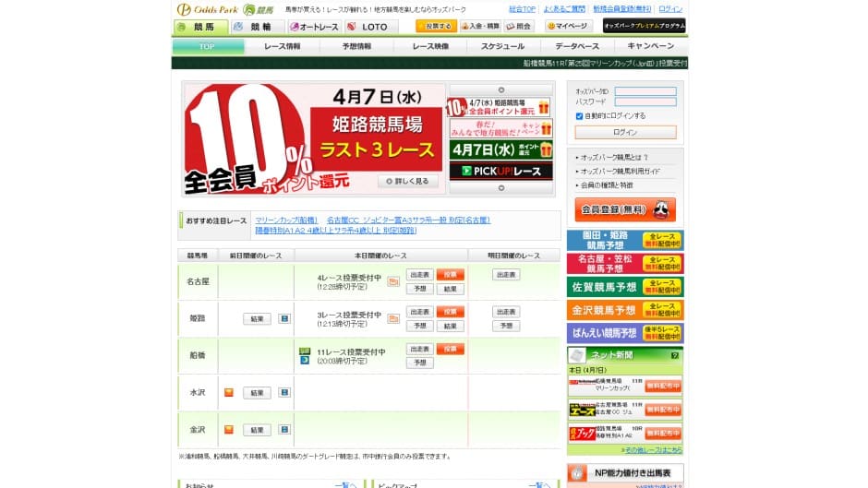
Task: Open the 競馬 horse racing section tab
Action: point(200,27)
